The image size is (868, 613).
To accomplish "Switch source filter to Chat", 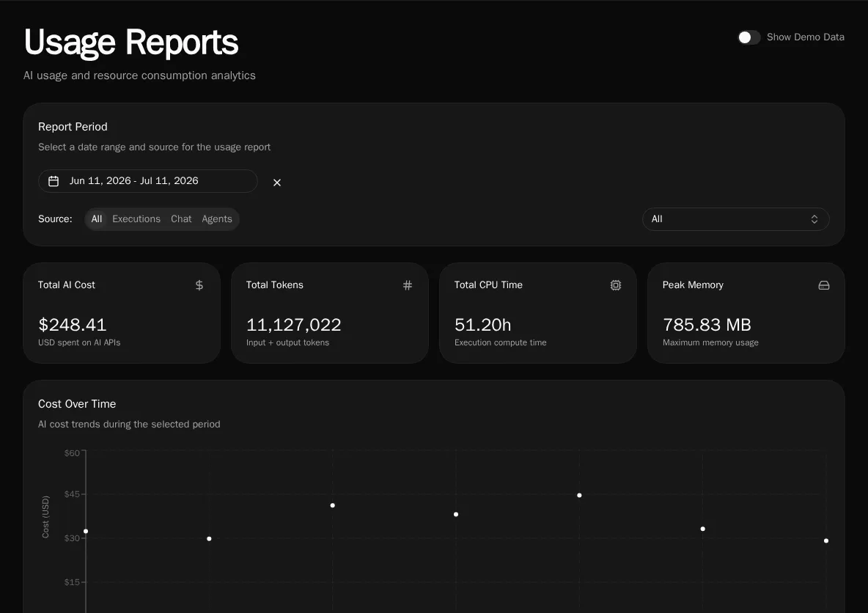I will click(x=181, y=219).
